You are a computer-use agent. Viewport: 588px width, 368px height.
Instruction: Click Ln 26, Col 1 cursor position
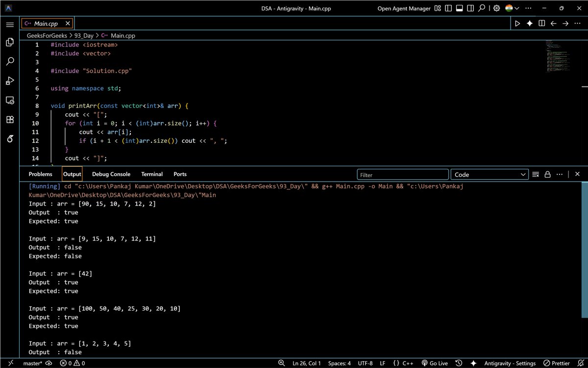click(306, 363)
